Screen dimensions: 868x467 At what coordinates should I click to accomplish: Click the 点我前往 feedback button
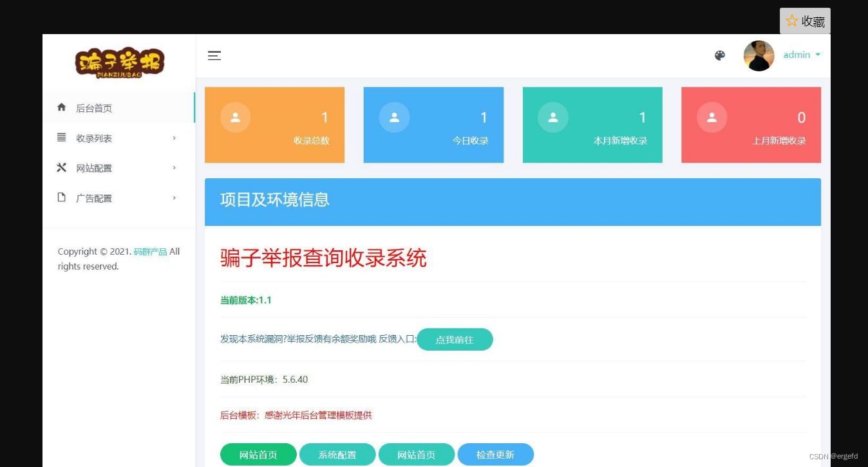pyautogui.click(x=455, y=340)
